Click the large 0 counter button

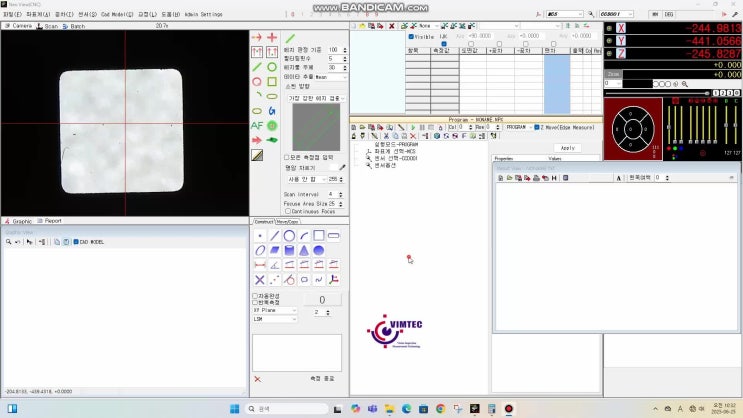(322, 300)
